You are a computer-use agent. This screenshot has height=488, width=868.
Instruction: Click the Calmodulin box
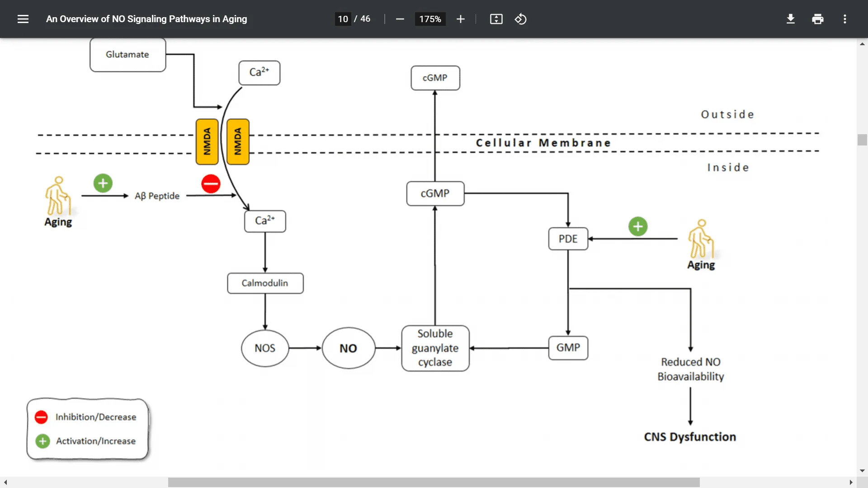pyautogui.click(x=265, y=283)
